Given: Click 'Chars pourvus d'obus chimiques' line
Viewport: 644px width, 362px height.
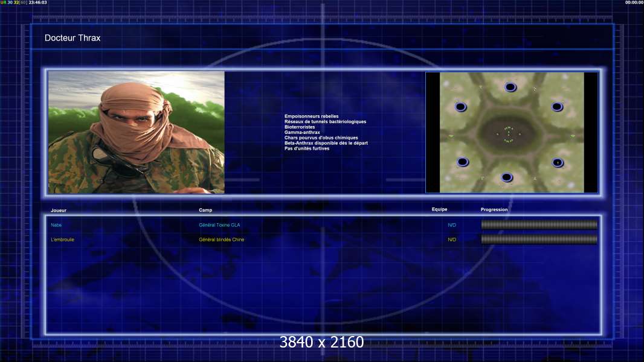Looking at the screenshot, I should pos(321,138).
